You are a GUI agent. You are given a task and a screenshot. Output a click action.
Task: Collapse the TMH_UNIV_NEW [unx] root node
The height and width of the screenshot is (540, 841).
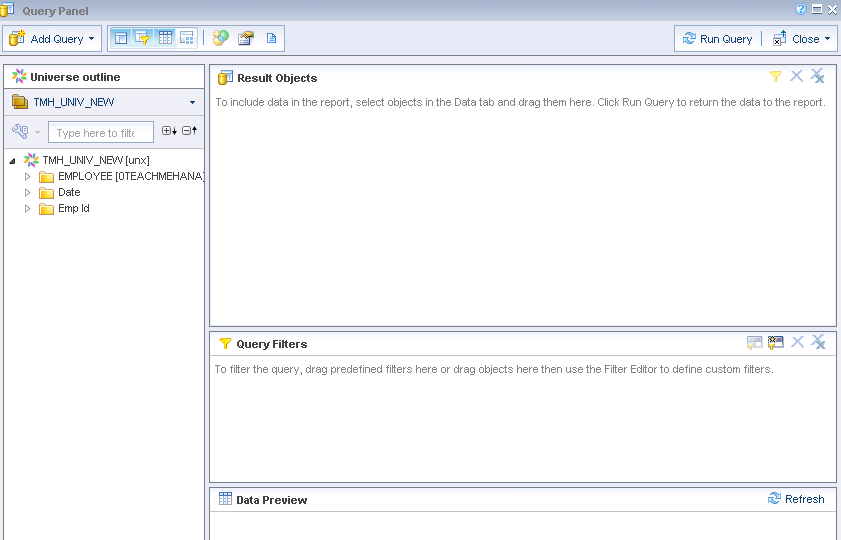tap(12, 160)
